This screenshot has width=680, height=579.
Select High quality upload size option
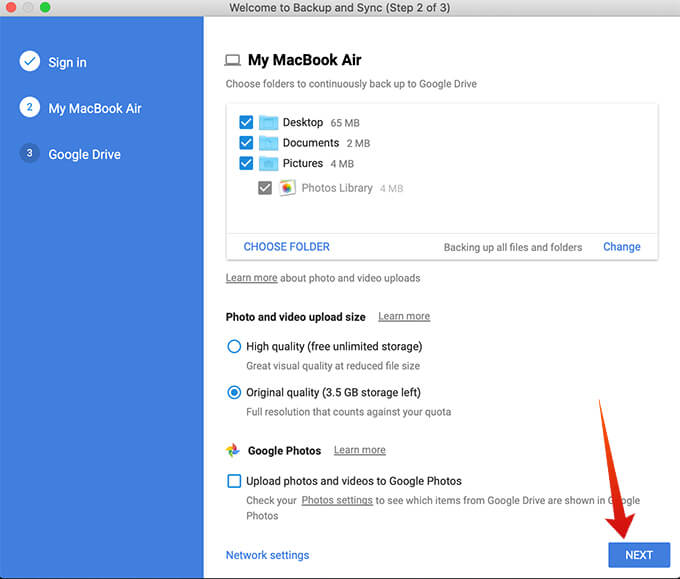point(234,347)
